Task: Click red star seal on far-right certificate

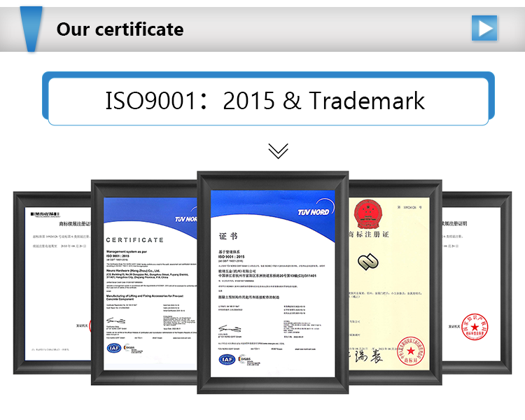Action: point(475,328)
